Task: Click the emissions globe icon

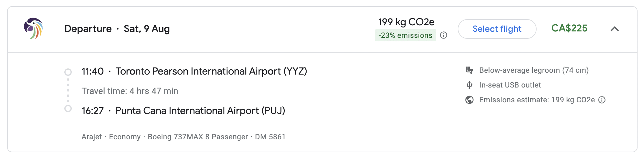Action: [x=469, y=100]
